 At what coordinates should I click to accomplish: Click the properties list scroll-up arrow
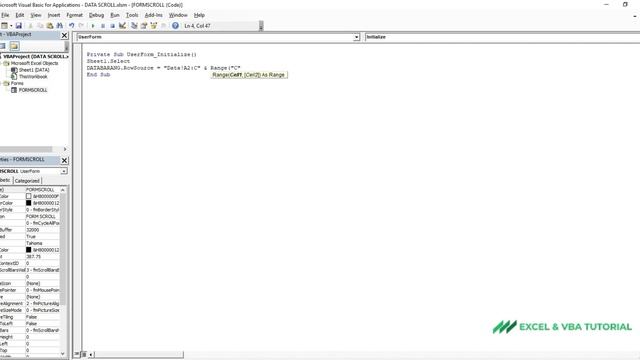click(x=63, y=190)
